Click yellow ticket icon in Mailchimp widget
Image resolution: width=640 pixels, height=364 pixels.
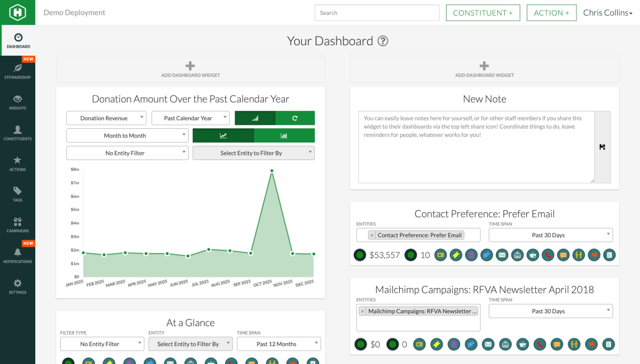[436, 344]
